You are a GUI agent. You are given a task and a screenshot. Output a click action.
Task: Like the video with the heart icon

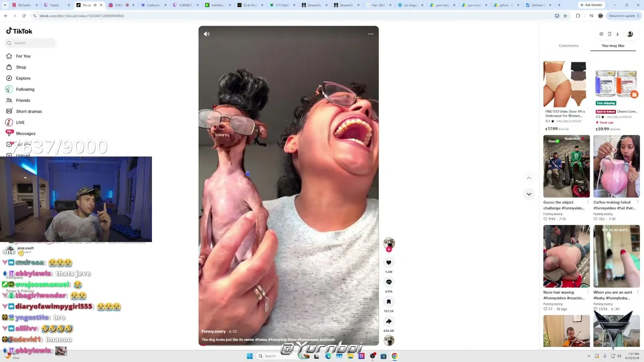tap(388, 262)
